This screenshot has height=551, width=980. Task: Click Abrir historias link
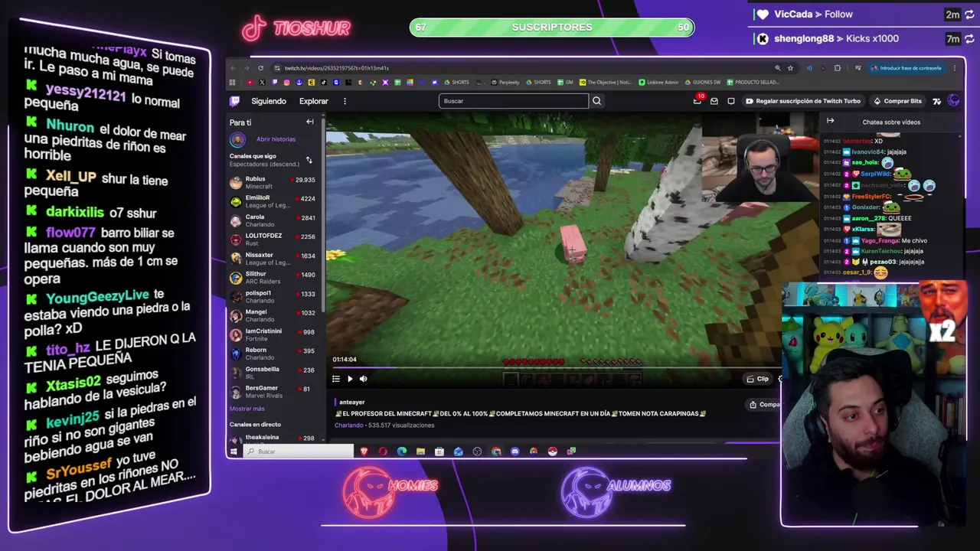(x=276, y=139)
